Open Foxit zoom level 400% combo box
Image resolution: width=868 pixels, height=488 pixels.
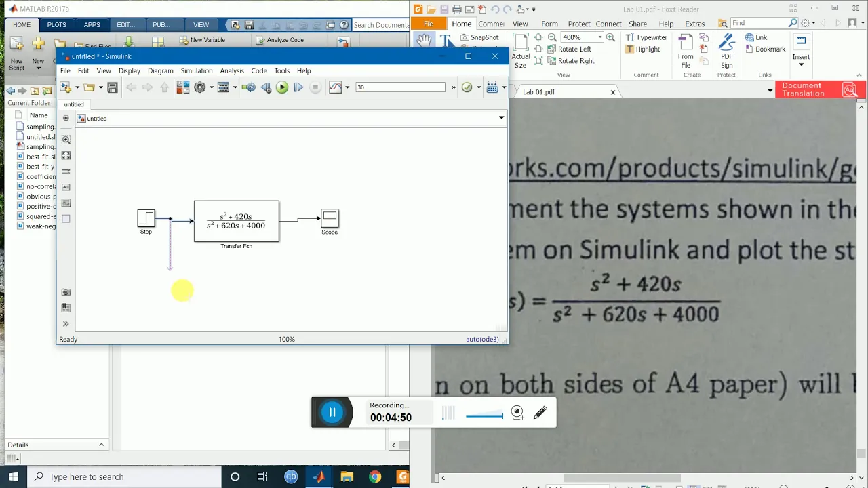[582, 37]
